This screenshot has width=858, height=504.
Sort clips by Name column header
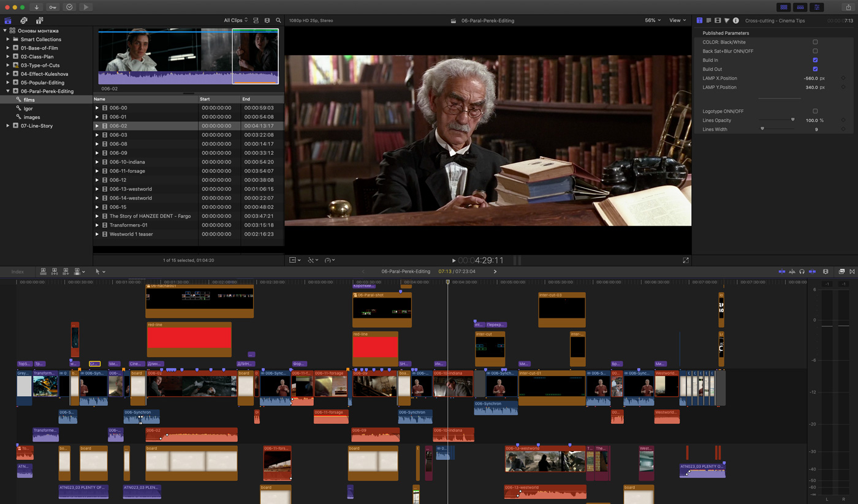click(145, 99)
